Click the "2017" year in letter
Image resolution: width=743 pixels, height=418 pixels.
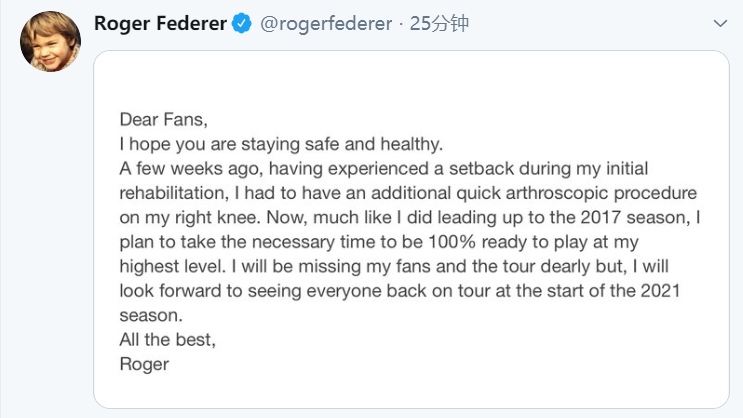point(600,218)
